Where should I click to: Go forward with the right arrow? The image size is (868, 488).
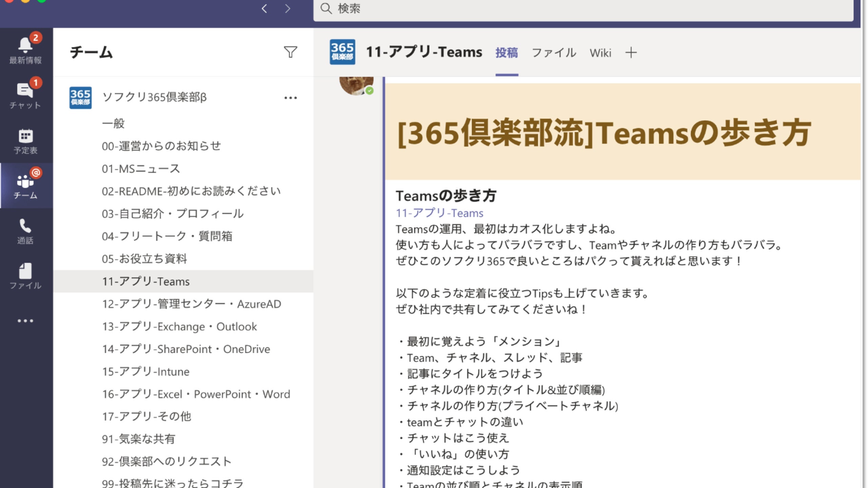pyautogui.click(x=288, y=8)
